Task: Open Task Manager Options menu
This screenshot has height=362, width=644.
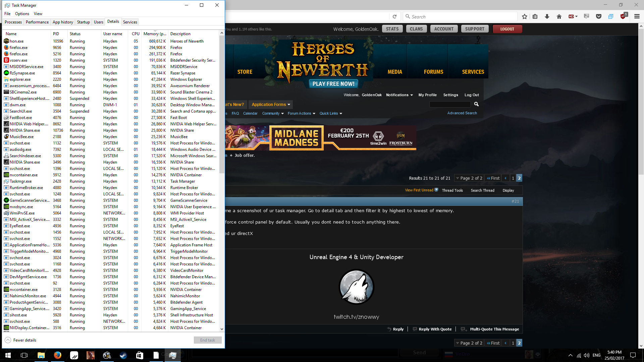Action: (22, 14)
